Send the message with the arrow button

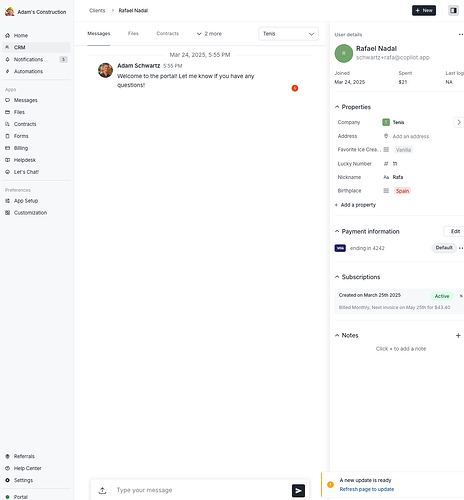click(x=298, y=490)
